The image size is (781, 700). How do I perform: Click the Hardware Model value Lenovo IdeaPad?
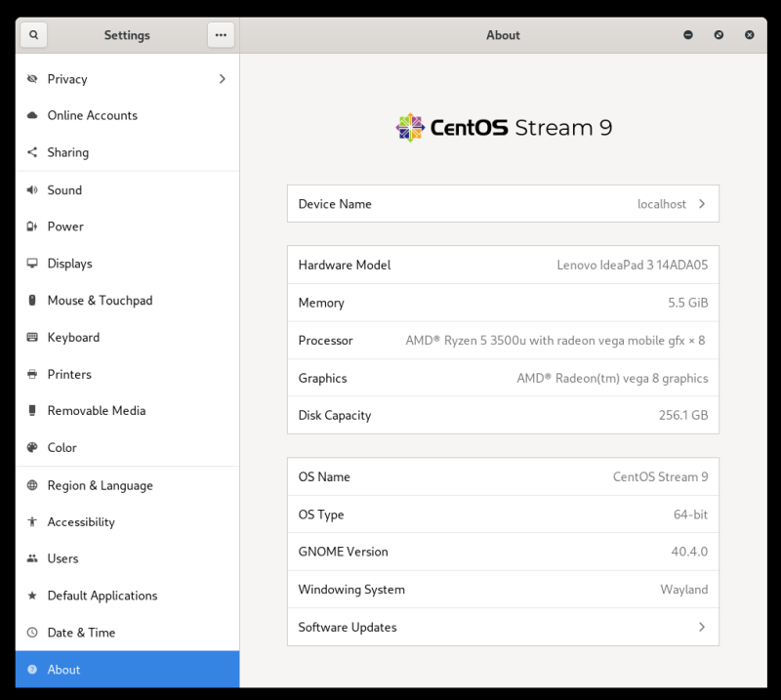[632, 265]
